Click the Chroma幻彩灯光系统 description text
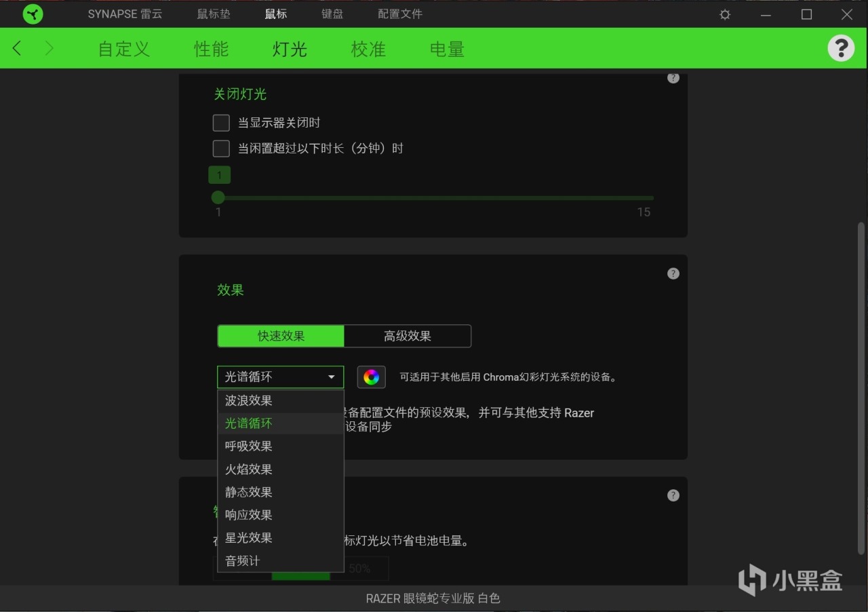Image resolution: width=868 pixels, height=612 pixels. click(x=508, y=377)
